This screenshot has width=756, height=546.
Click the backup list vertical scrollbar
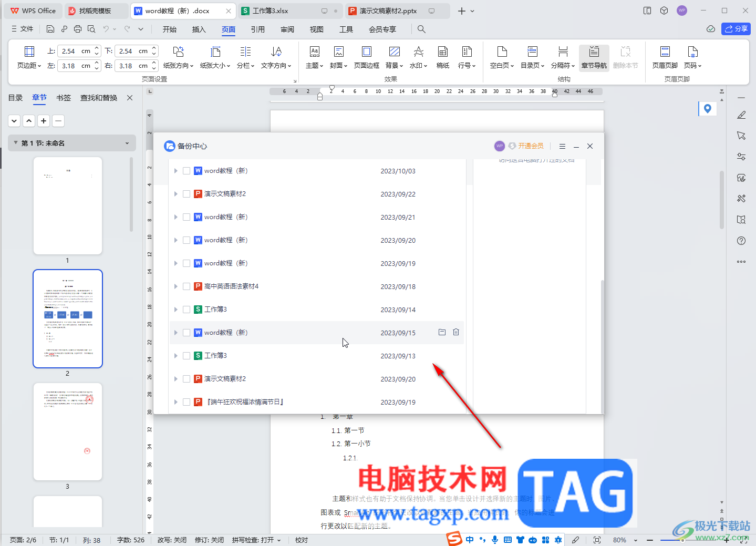602,347
